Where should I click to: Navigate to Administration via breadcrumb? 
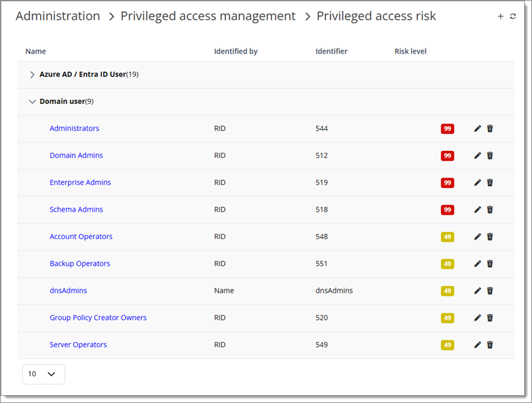point(58,16)
